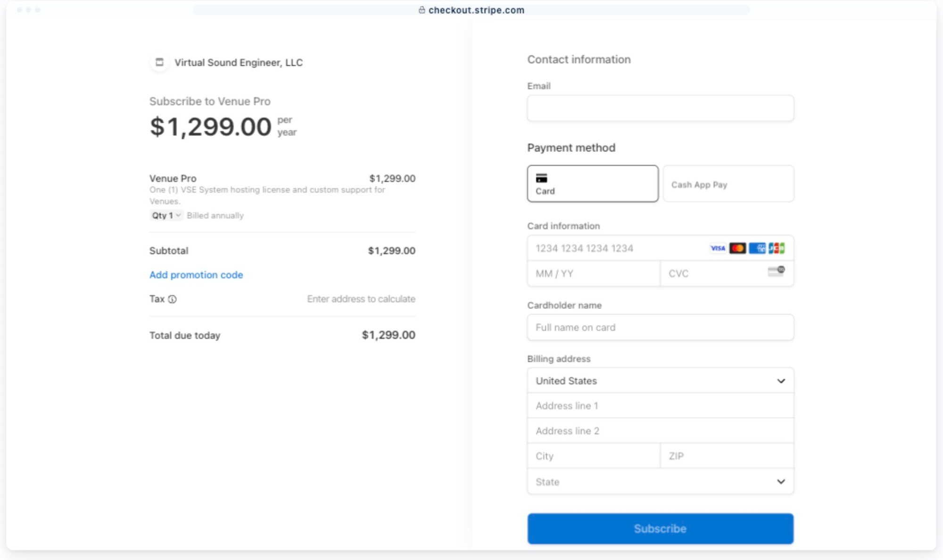Viewport: 943px width, 560px height.
Task: Select Cash App Pay payment method
Action: (x=728, y=184)
